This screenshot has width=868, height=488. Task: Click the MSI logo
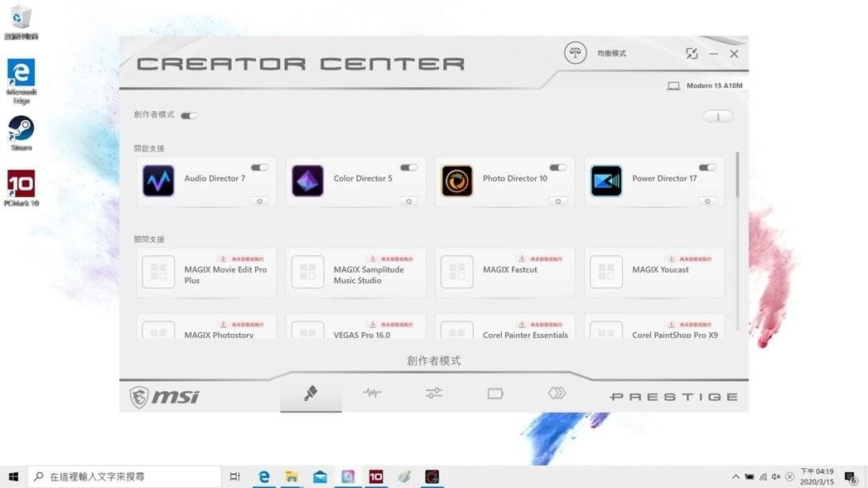tap(165, 397)
